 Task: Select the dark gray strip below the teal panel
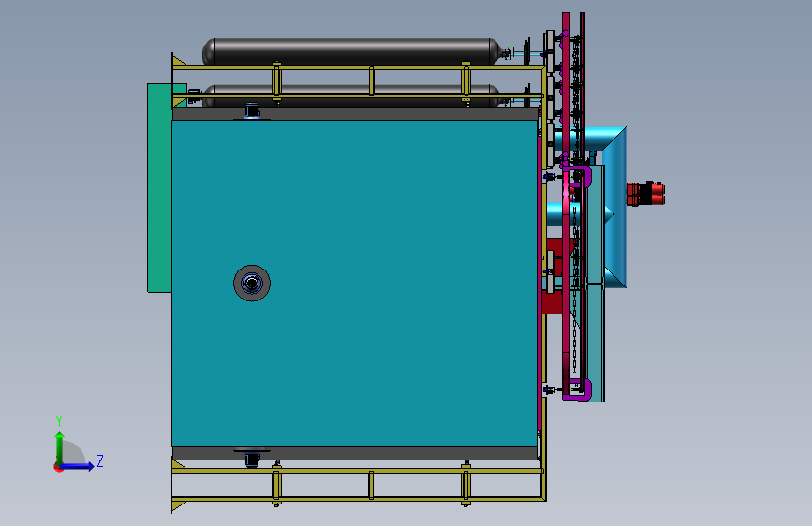click(354, 453)
